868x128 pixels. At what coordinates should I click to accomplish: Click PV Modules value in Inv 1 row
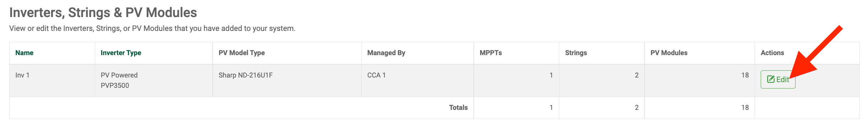[x=745, y=75]
